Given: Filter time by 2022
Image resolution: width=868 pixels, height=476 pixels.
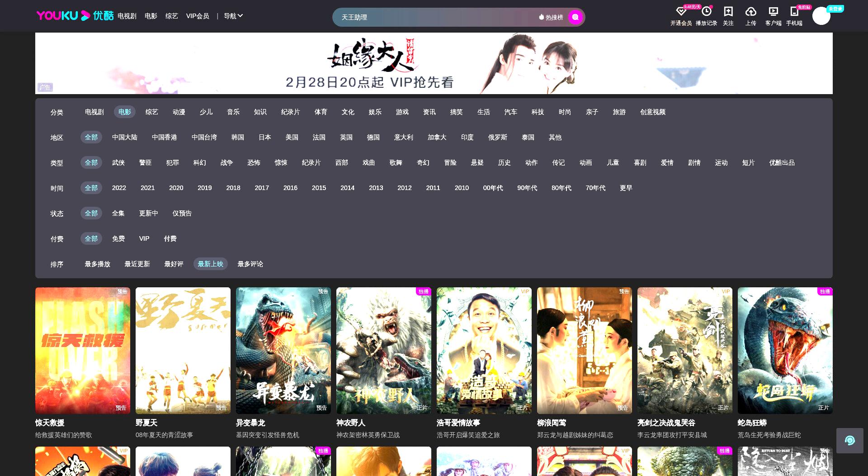Looking at the screenshot, I should click(119, 188).
